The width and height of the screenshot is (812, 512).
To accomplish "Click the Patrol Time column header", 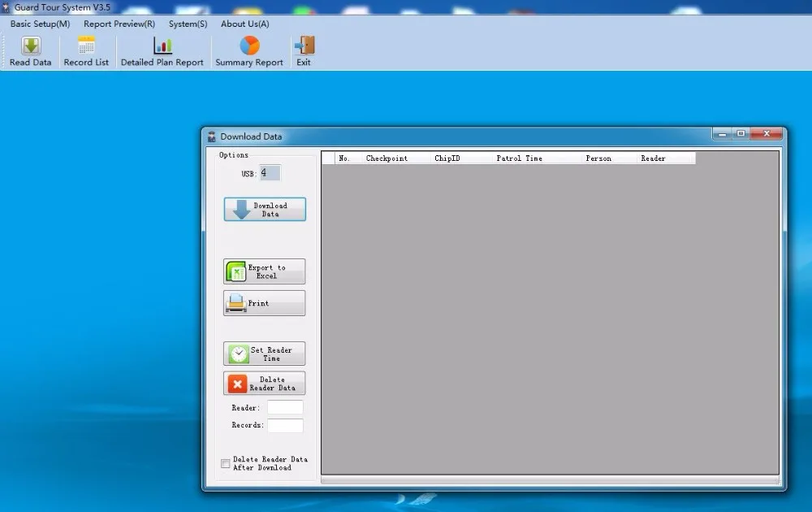I will (537, 158).
